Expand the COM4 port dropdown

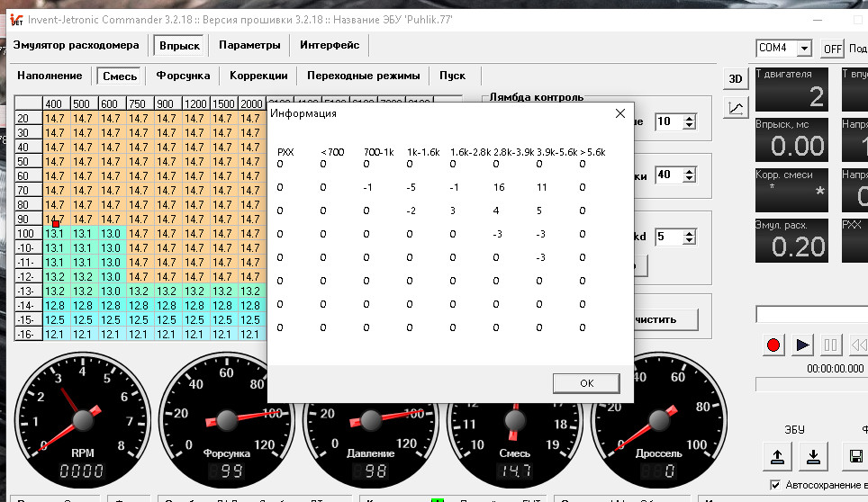click(x=804, y=49)
